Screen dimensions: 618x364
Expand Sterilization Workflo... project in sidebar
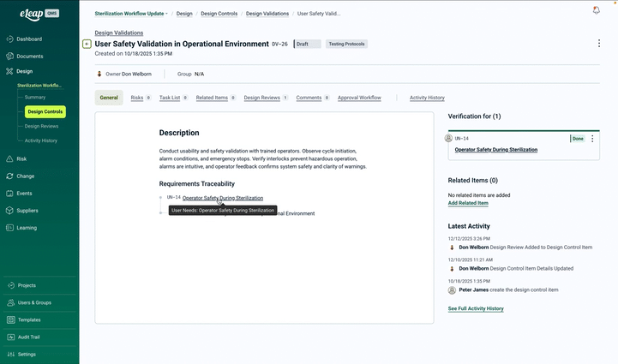39,86
